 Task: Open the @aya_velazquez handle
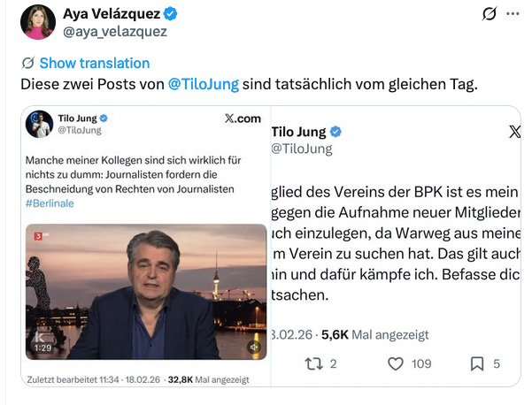coord(114,31)
